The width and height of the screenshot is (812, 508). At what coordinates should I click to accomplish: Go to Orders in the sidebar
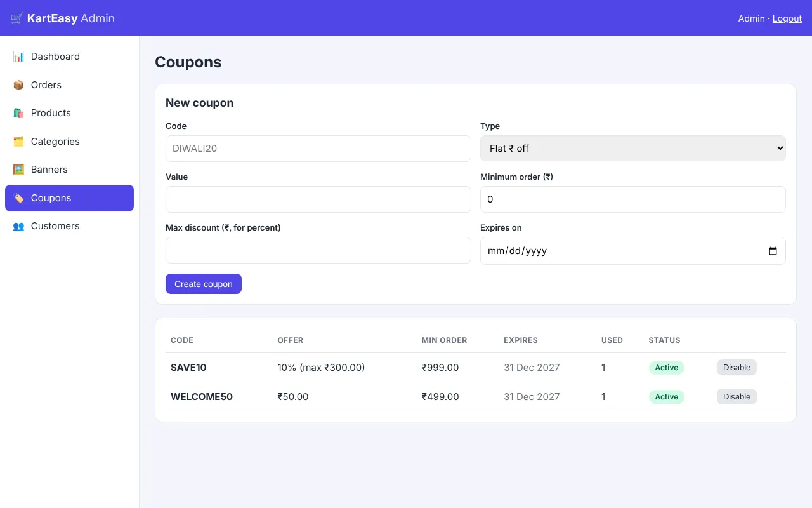point(69,85)
